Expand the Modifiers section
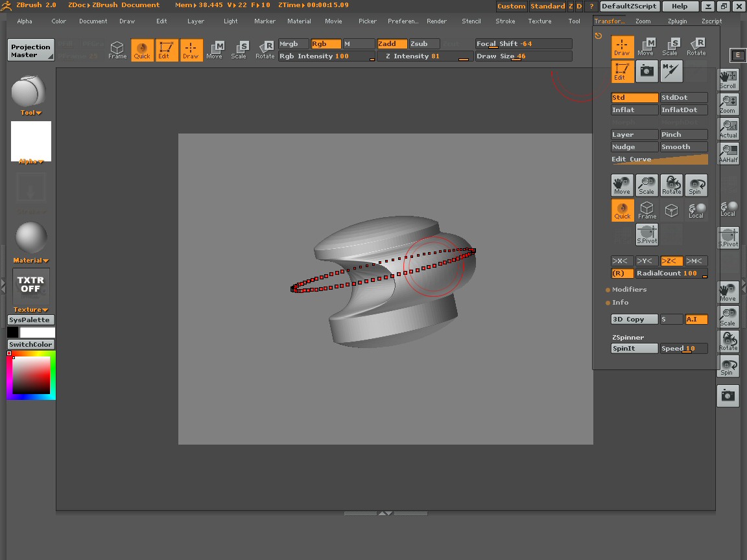This screenshot has height=560, width=747. coord(628,290)
